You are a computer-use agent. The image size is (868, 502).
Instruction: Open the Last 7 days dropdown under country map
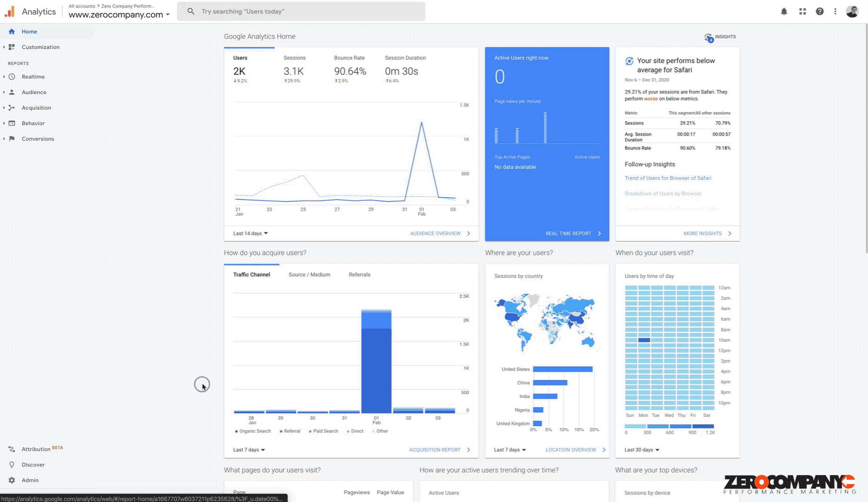(510, 450)
